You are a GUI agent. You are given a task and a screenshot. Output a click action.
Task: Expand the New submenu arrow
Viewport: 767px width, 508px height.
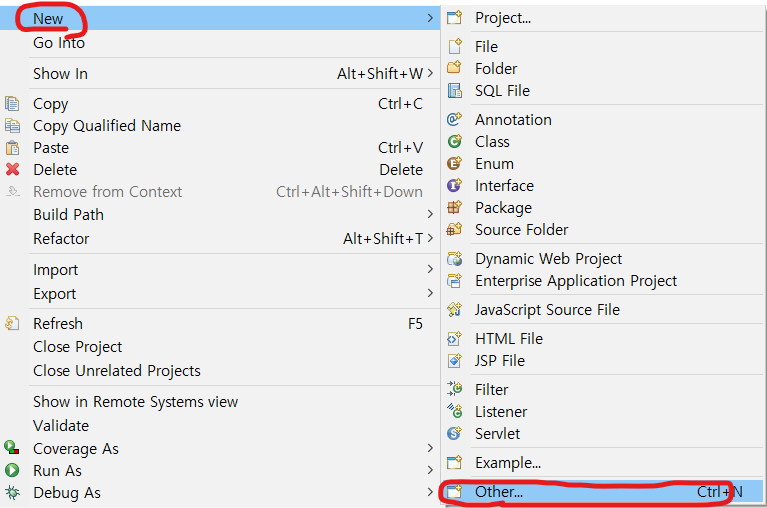429,18
